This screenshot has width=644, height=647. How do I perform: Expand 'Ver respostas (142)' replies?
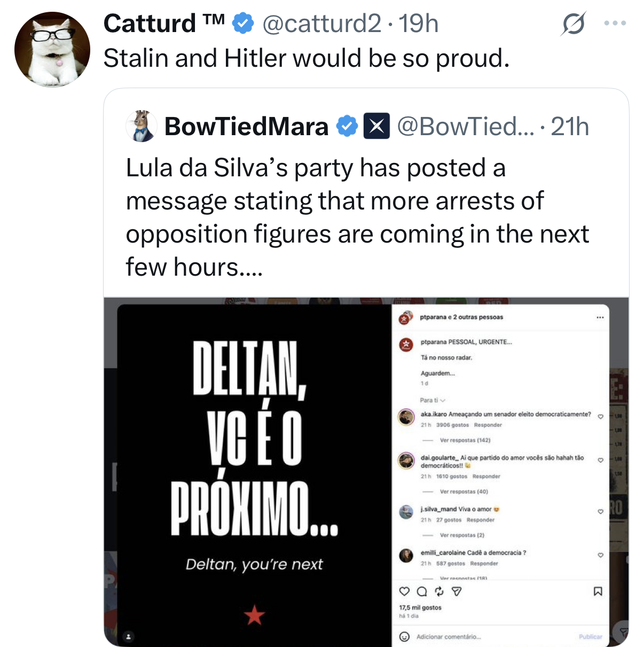tap(465, 440)
